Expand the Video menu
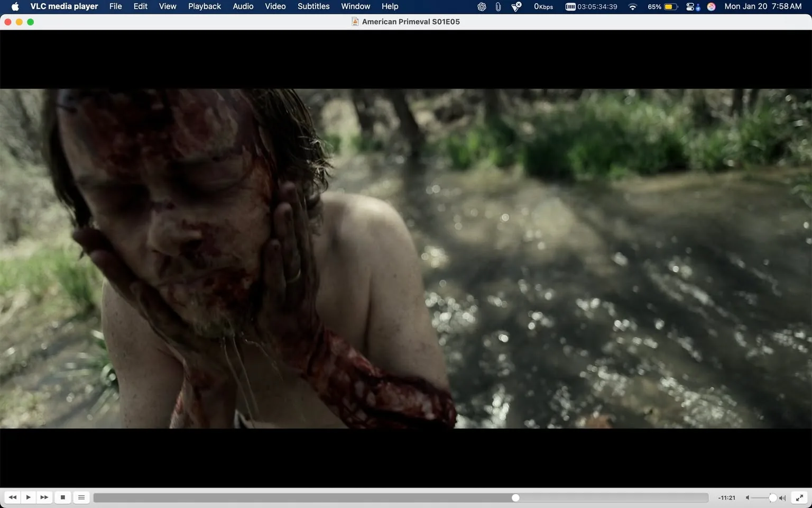This screenshot has width=812, height=508. (x=275, y=6)
